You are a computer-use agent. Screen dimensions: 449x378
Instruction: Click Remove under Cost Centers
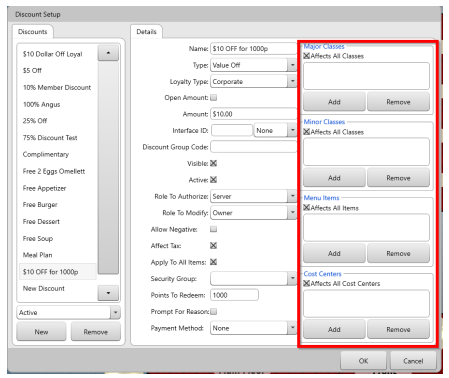pyautogui.click(x=398, y=330)
